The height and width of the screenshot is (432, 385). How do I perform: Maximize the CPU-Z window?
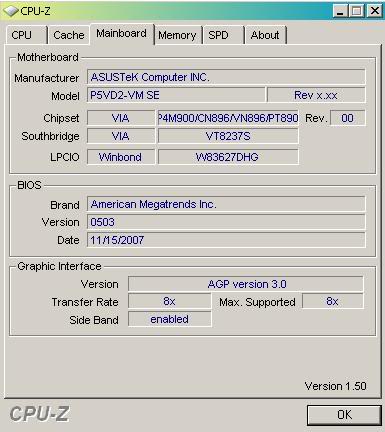(357, 12)
